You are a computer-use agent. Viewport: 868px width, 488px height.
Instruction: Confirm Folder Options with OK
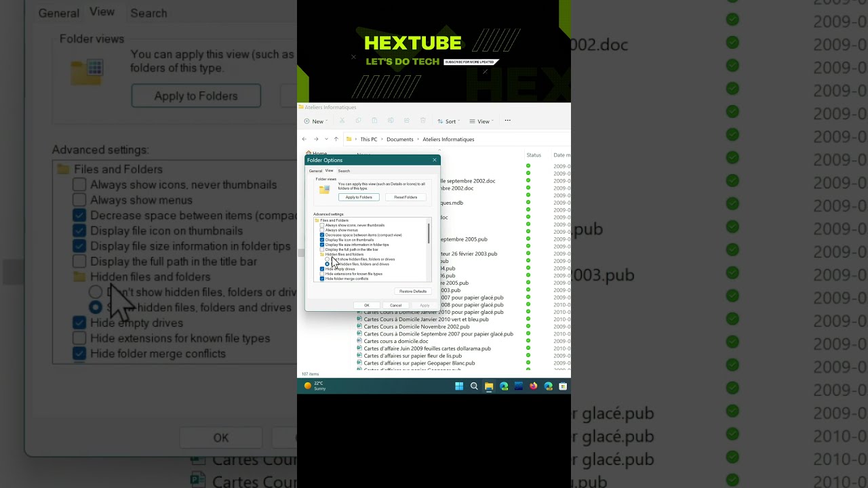pos(367,305)
